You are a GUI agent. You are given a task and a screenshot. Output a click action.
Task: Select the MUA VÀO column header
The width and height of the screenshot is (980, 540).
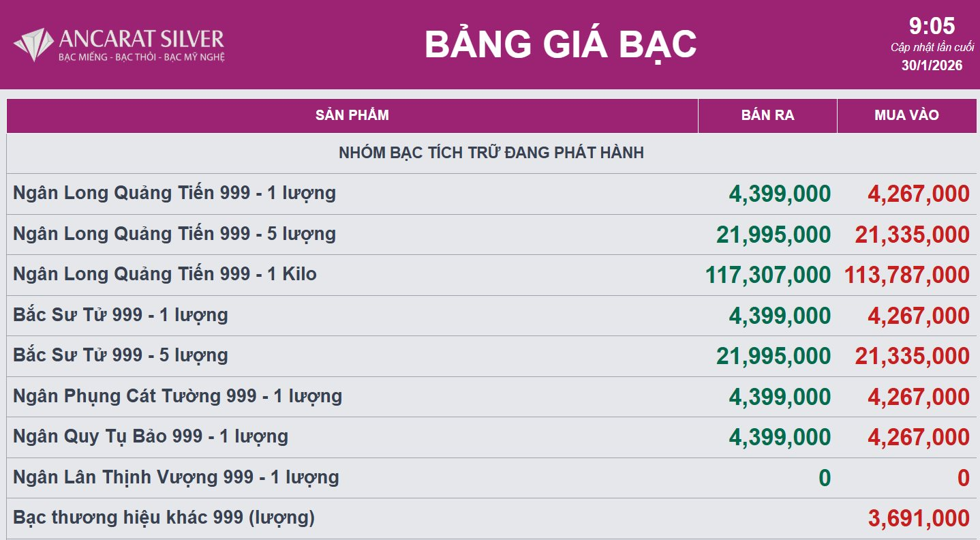tap(906, 115)
